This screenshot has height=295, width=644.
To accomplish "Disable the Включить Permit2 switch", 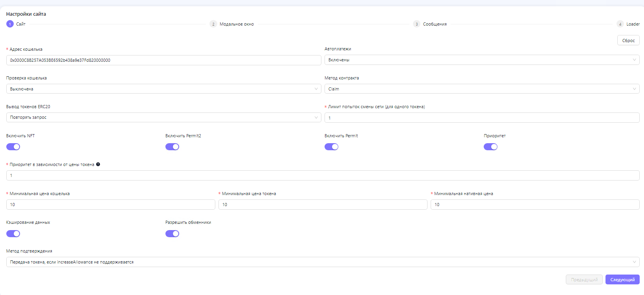I will (172, 147).
